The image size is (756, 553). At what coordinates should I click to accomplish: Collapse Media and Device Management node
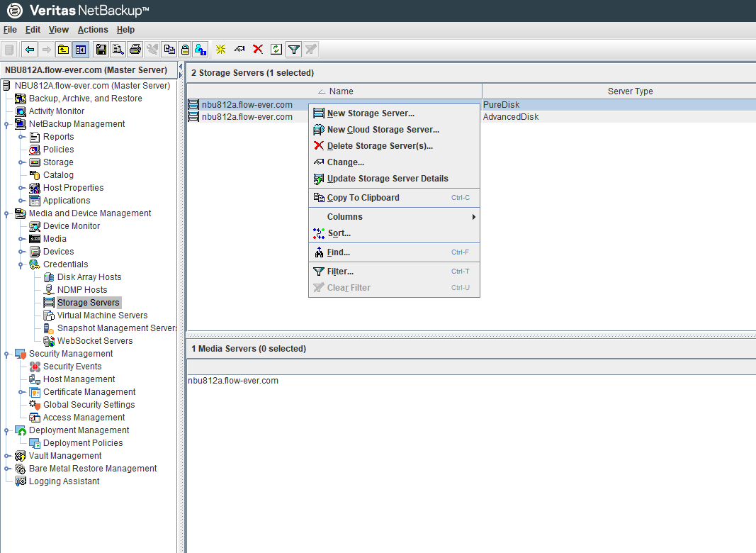[7, 214]
